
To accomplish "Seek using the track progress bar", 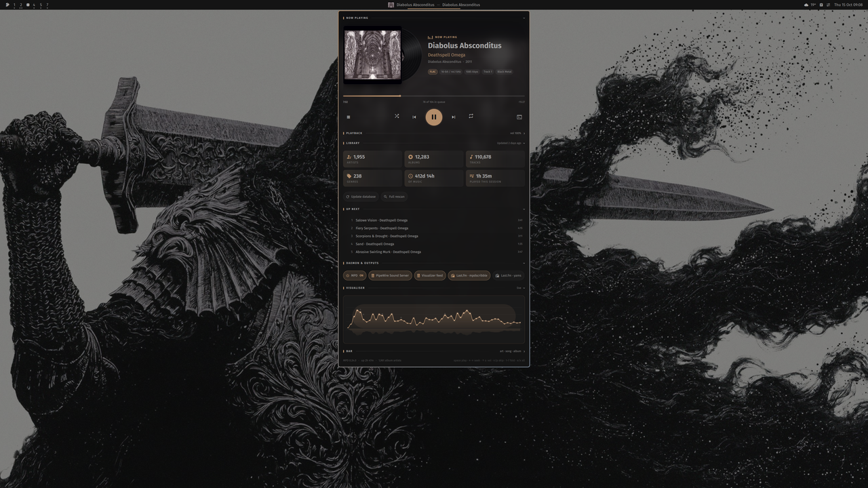I will [x=434, y=96].
